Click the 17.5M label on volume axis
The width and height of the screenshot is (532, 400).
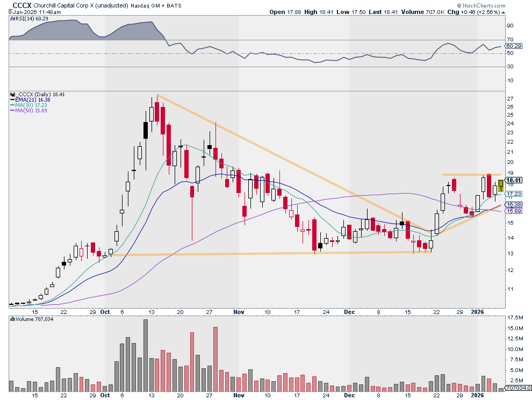pyautogui.click(x=515, y=318)
